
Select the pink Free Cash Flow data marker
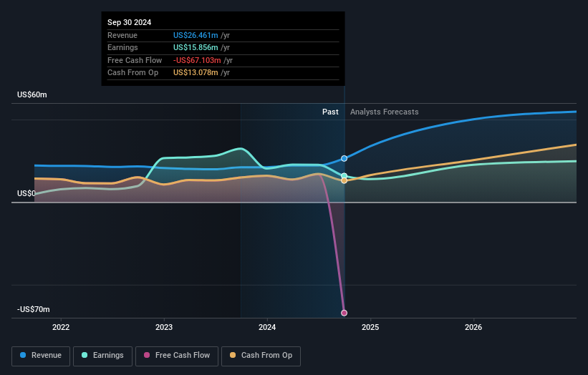344,313
